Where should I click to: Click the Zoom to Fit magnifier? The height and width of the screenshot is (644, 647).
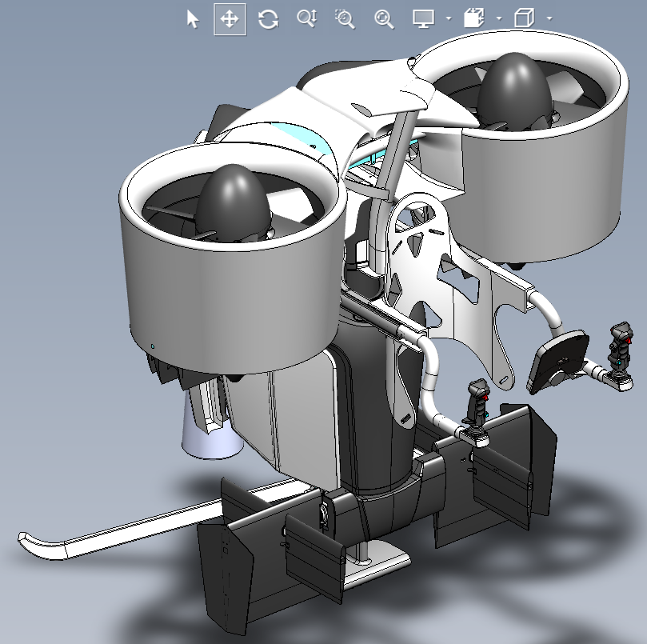[384, 19]
